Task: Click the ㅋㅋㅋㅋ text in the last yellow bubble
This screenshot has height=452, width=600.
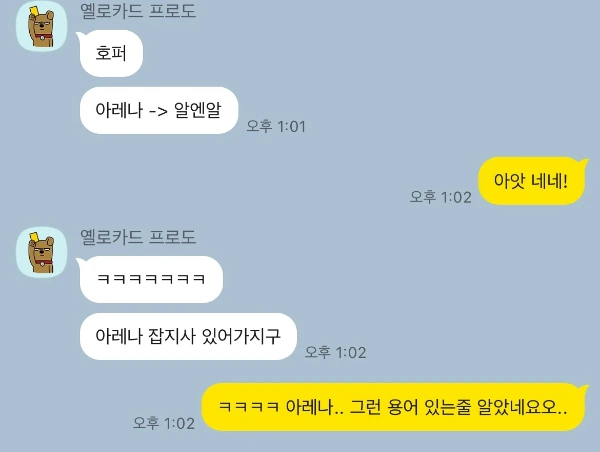Action: pos(249,407)
